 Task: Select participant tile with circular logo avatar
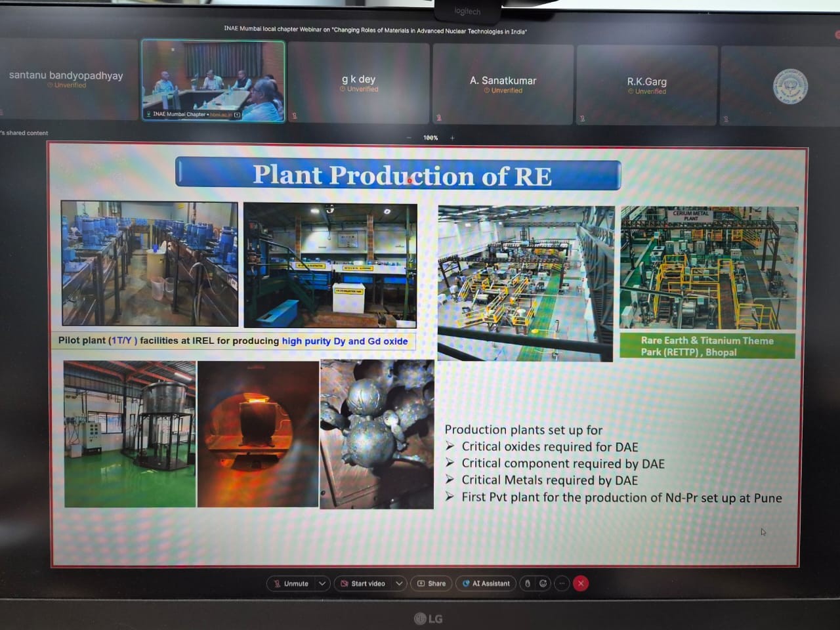pyautogui.click(x=780, y=87)
